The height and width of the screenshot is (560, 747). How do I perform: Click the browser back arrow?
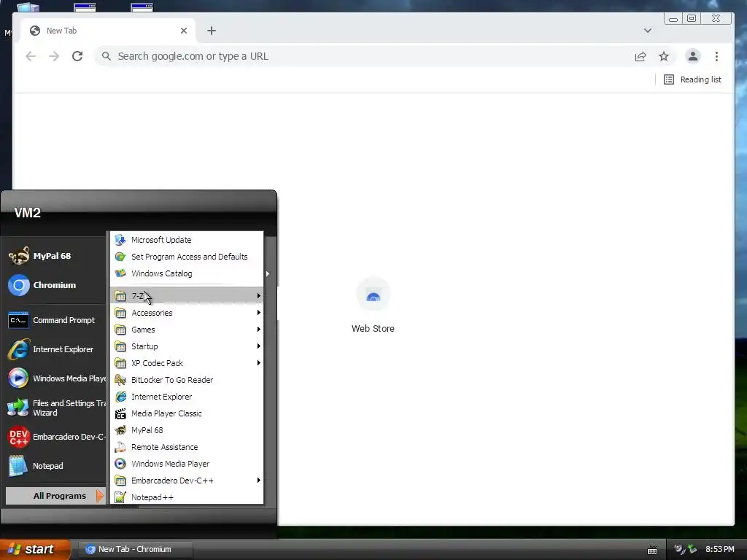[x=31, y=56]
